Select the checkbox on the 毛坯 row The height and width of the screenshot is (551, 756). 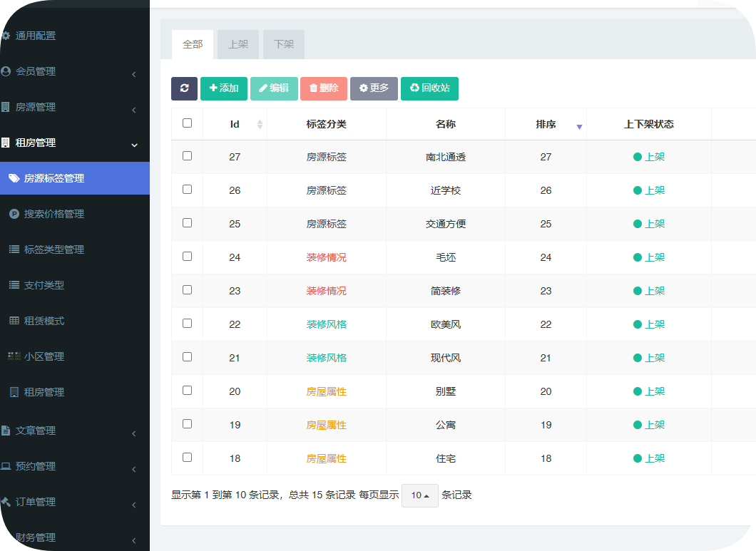[187, 257]
